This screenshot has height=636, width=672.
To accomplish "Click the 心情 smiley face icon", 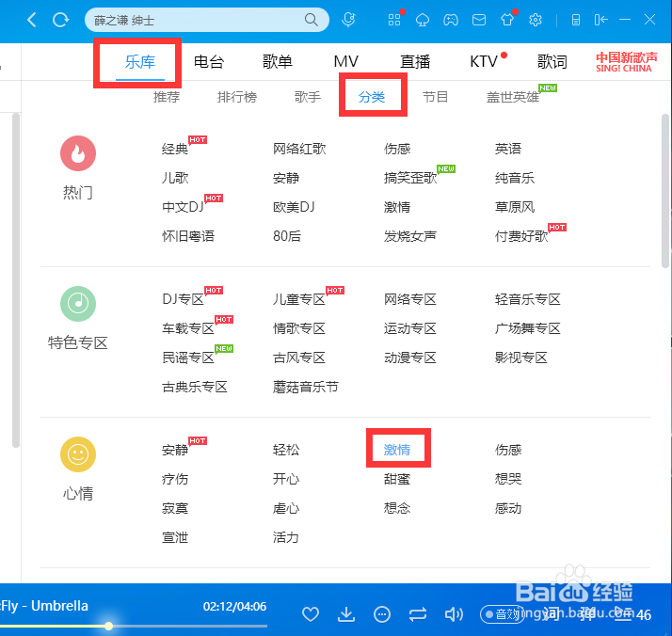I will tap(78, 454).
